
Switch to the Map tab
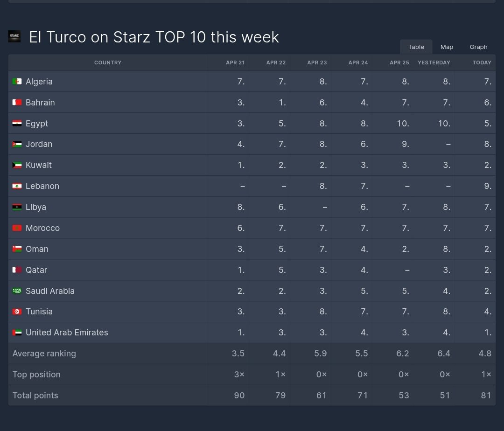(x=447, y=47)
